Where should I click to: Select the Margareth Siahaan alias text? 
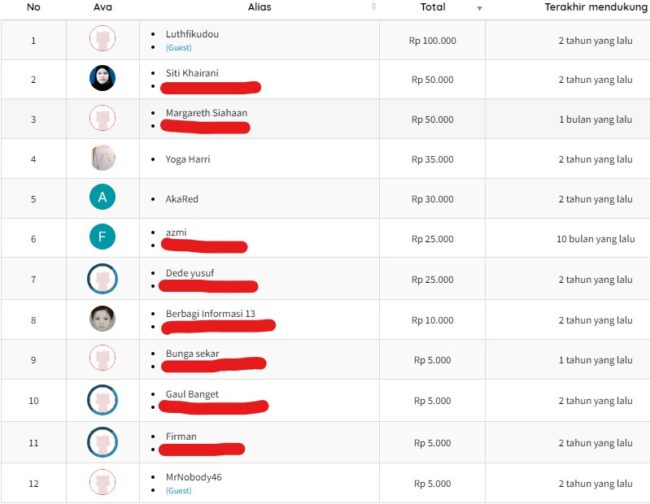click(206, 113)
